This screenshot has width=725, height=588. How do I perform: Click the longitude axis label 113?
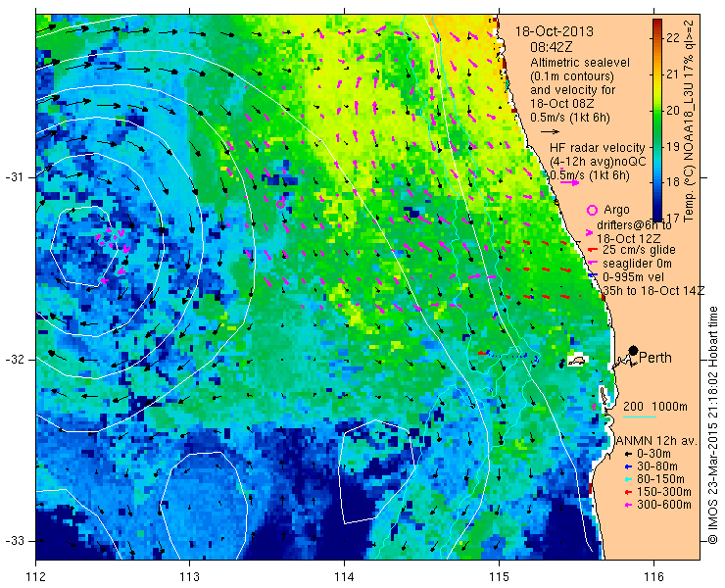click(189, 577)
